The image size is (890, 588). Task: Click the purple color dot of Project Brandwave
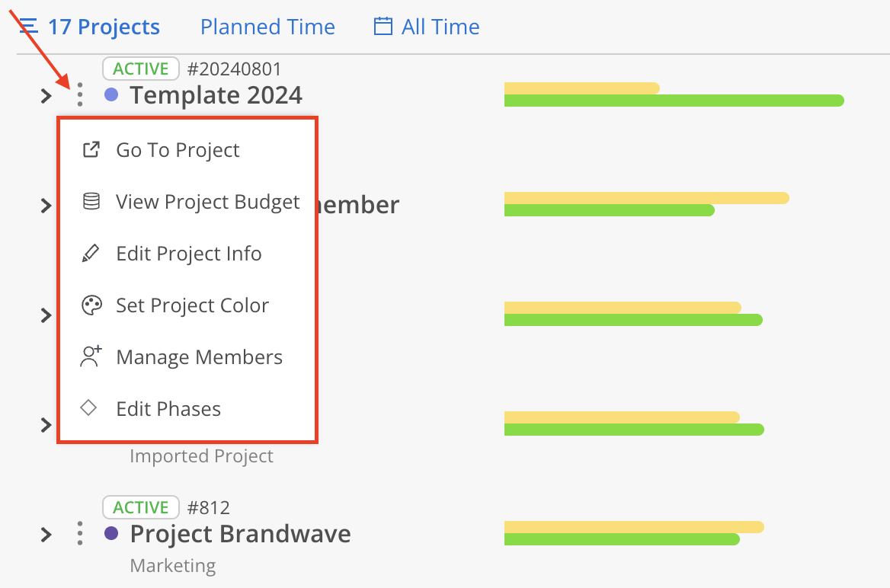pyautogui.click(x=111, y=533)
